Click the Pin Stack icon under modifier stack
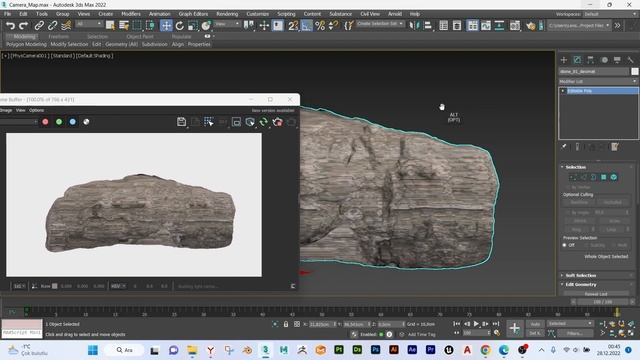 click(x=564, y=147)
